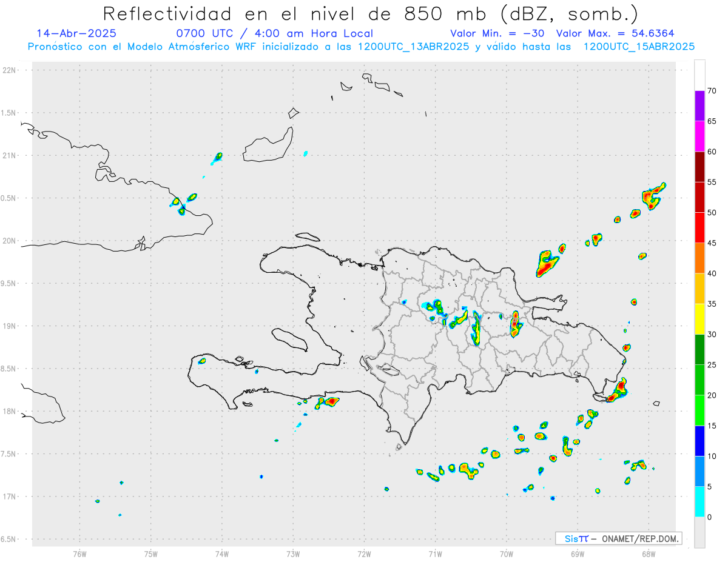Image resolution: width=728 pixels, height=562 pixels.
Task: Click the '18N' latitude label
Action: click(10, 412)
